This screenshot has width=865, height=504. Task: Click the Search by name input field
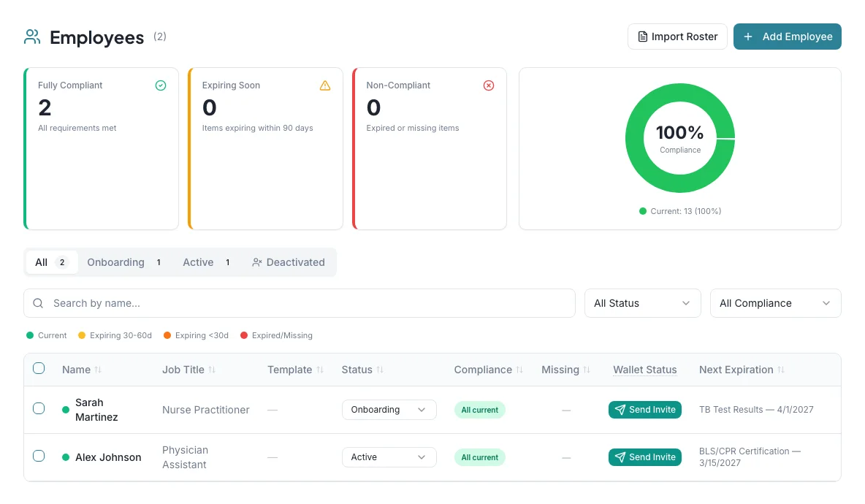point(300,303)
